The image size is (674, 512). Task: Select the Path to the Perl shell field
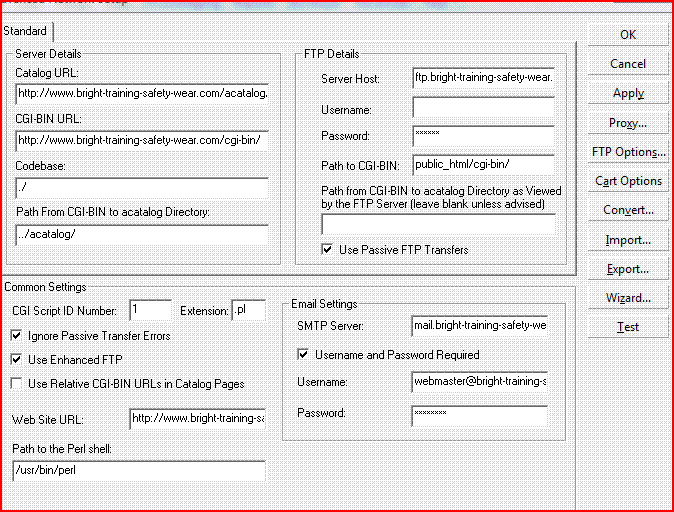(138, 470)
